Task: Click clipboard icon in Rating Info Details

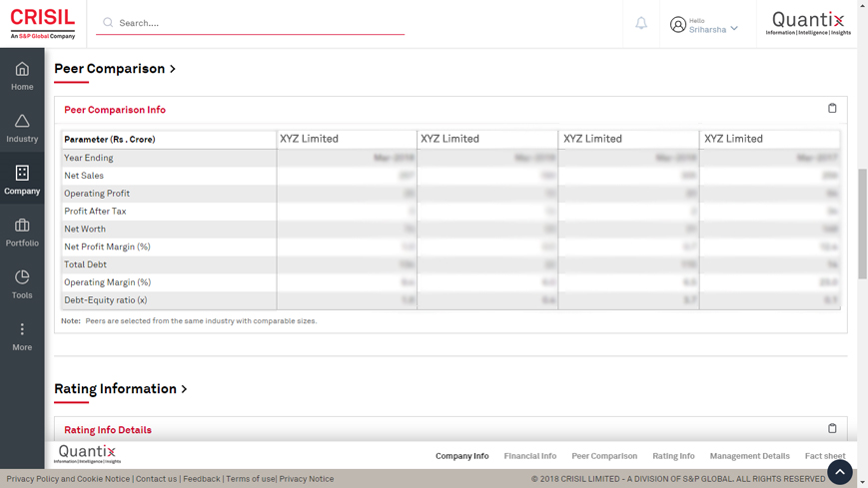Action: pos(832,429)
